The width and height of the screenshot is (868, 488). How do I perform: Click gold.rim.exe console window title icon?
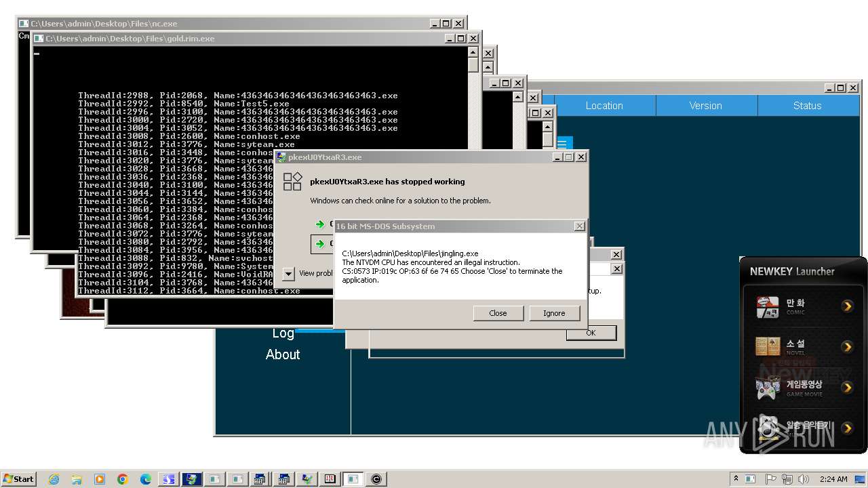click(x=39, y=39)
